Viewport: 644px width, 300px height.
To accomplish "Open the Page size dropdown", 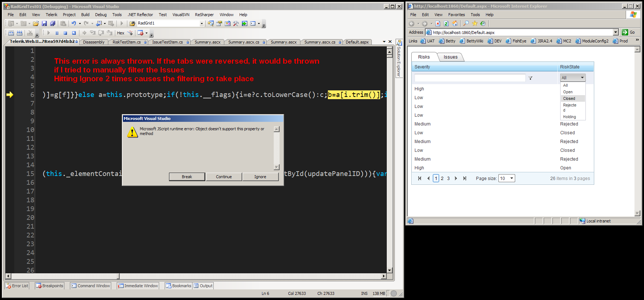I will pos(507,179).
